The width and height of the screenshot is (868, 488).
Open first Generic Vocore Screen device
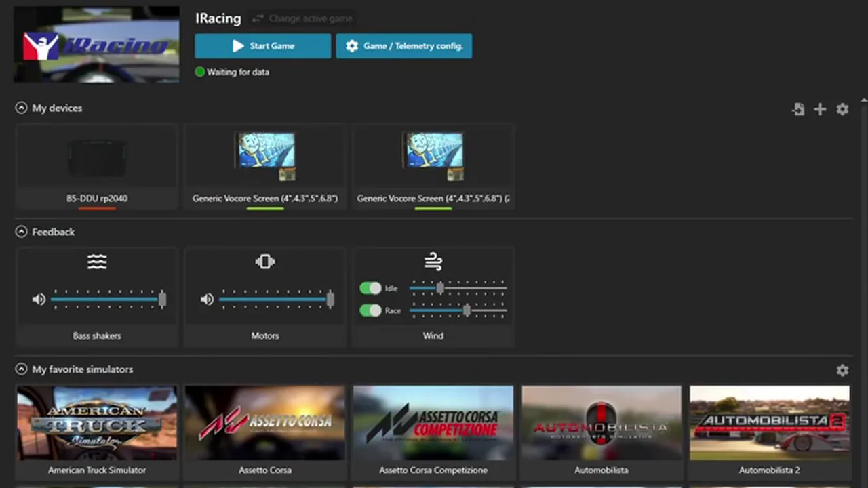(265, 167)
